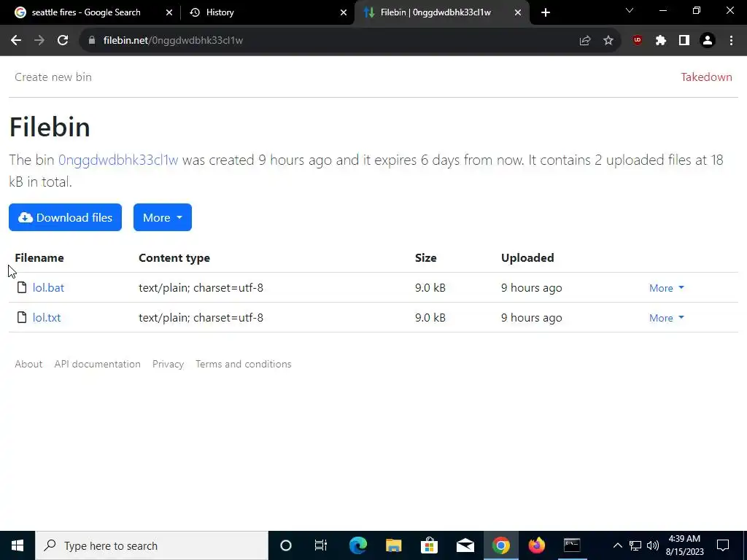Open Terms and conditions footer link
The image size is (747, 560).
point(244,364)
